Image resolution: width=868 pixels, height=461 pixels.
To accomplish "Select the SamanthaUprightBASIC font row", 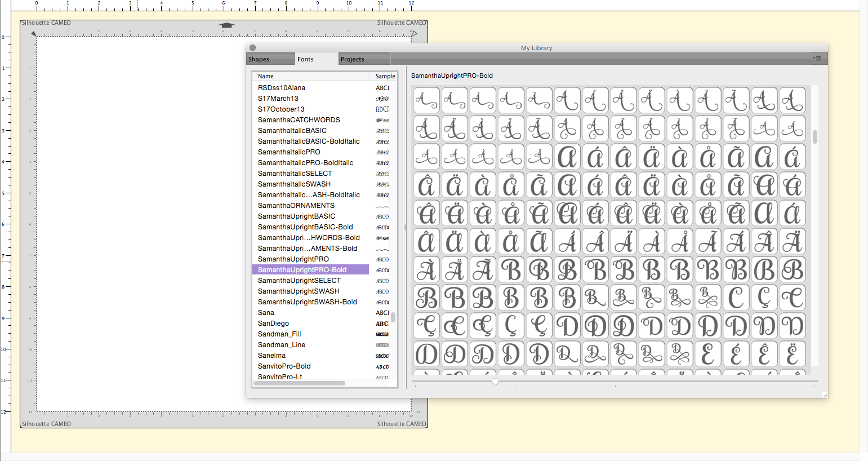I will pos(321,216).
